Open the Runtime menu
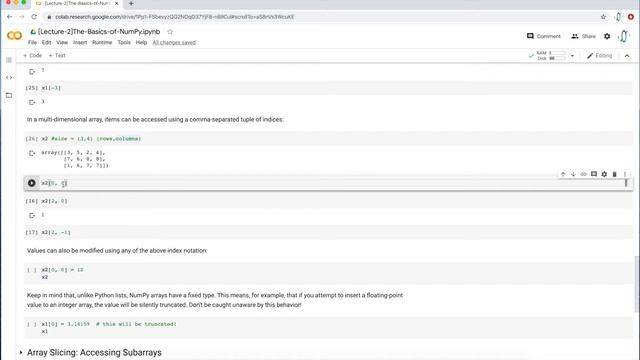640x360 pixels. 102,42
